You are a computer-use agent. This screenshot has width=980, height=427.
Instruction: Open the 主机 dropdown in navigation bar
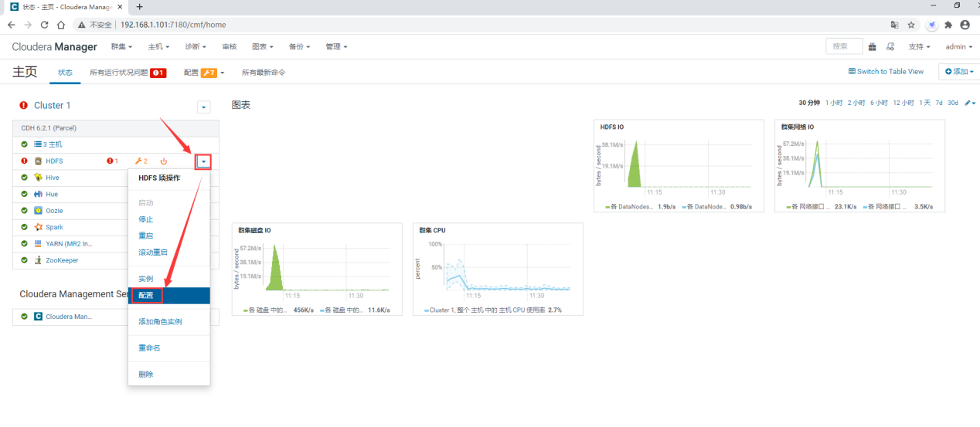tap(158, 47)
